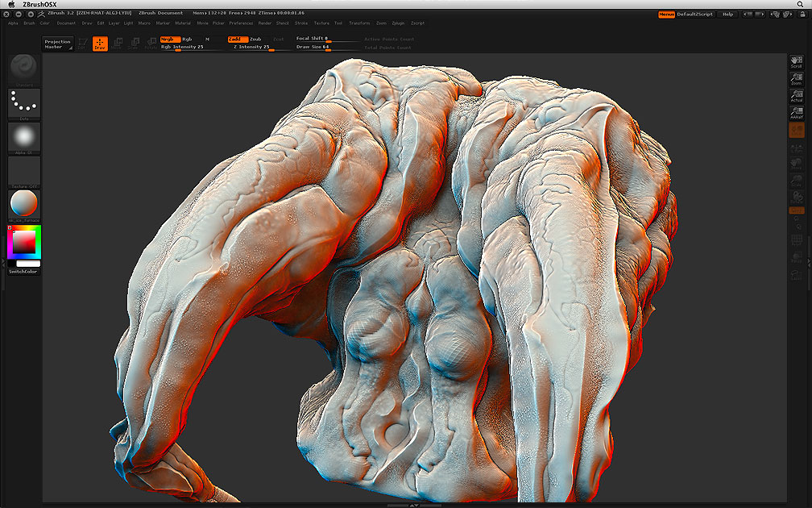Click the Actual size icon
Image resolution: width=812 pixels, height=508 pixels.
pyautogui.click(x=797, y=95)
